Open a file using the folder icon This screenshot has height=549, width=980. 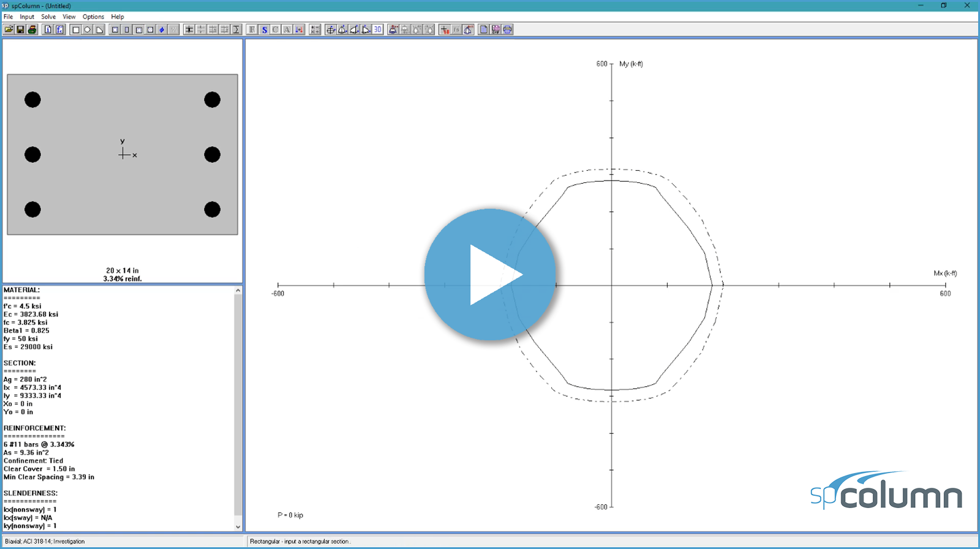click(x=9, y=29)
